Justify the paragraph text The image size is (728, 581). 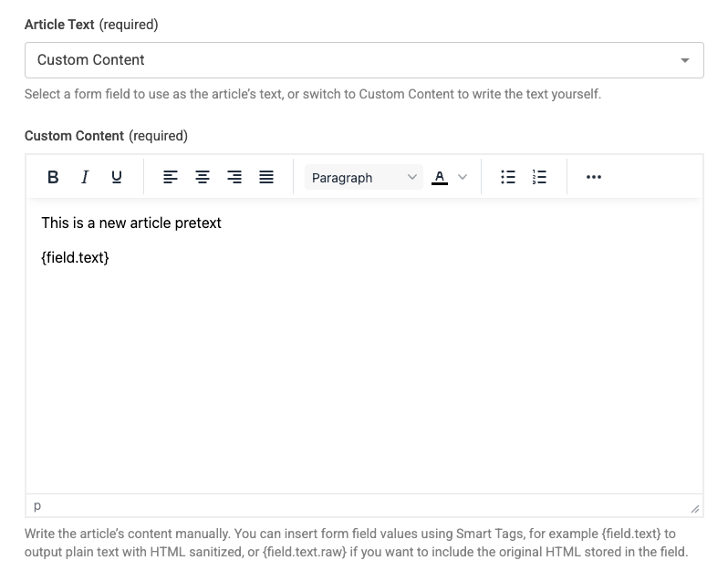(x=266, y=177)
